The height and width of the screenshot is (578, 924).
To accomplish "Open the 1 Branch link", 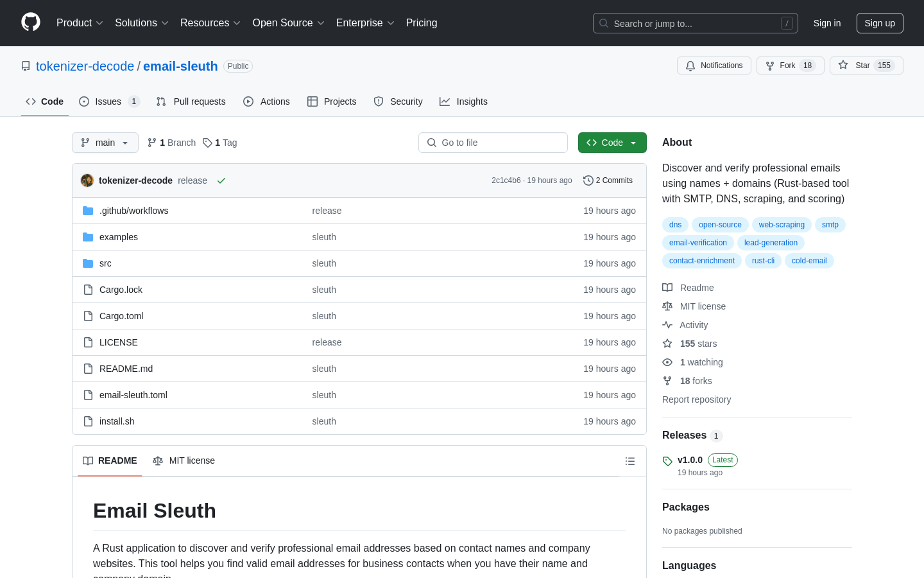I will click(x=171, y=143).
